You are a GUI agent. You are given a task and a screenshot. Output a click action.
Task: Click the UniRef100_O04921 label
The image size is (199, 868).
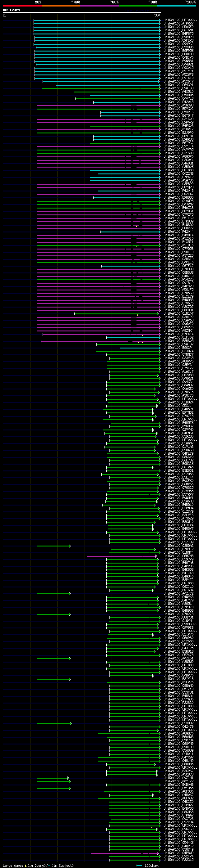(x=179, y=64)
